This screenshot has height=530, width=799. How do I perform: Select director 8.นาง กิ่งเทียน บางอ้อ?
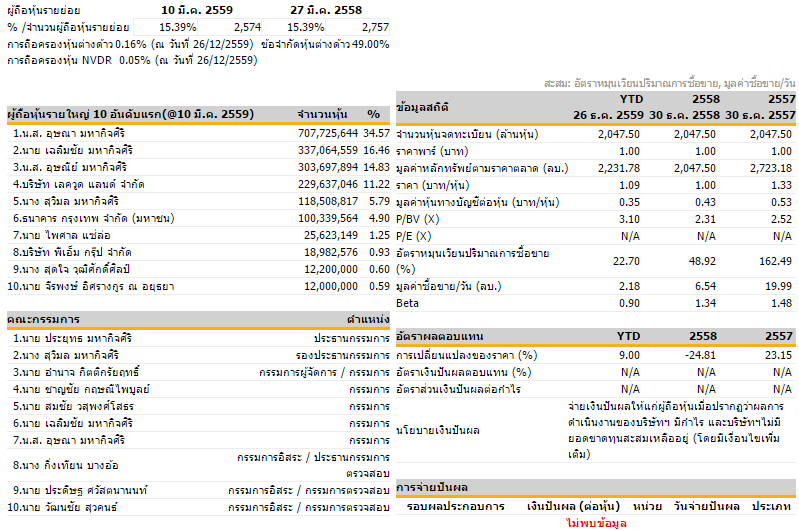coord(66,465)
